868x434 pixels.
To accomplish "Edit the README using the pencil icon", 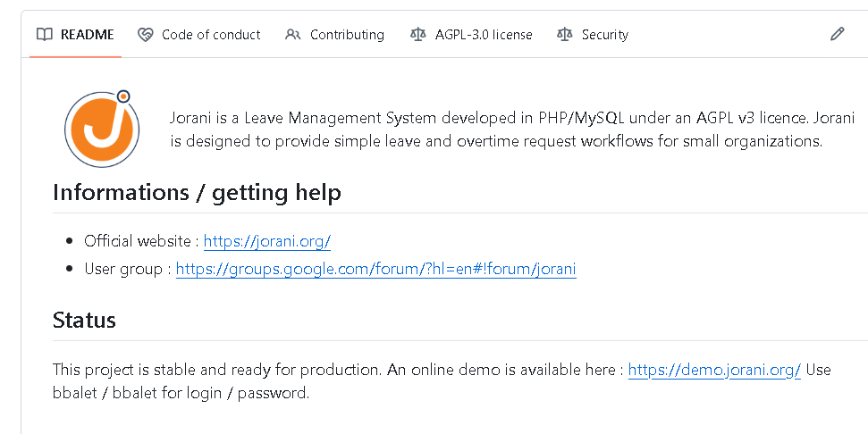I will tap(837, 35).
